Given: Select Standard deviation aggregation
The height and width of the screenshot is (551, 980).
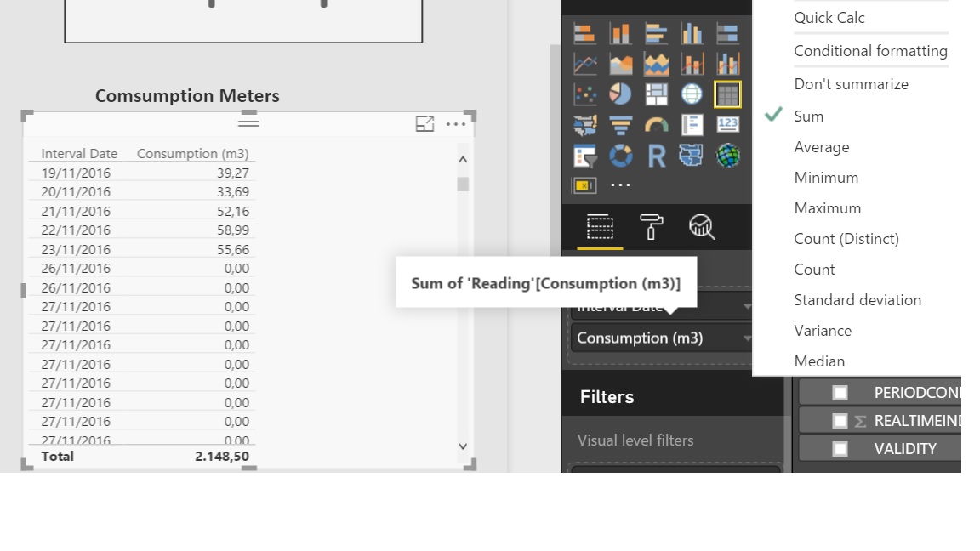Looking at the screenshot, I should click(x=857, y=300).
